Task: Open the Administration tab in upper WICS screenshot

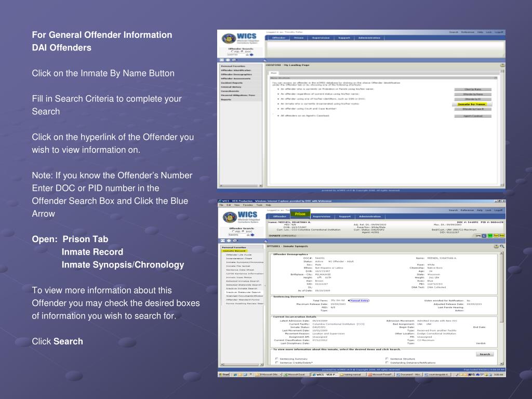Action: click(x=369, y=37)
